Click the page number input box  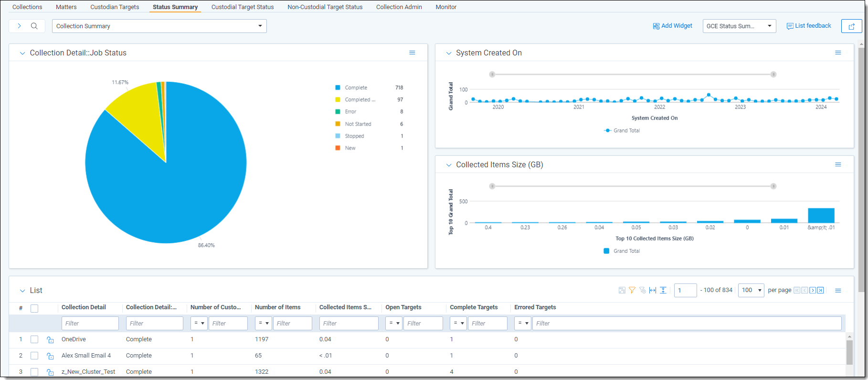tap(685, 290)
